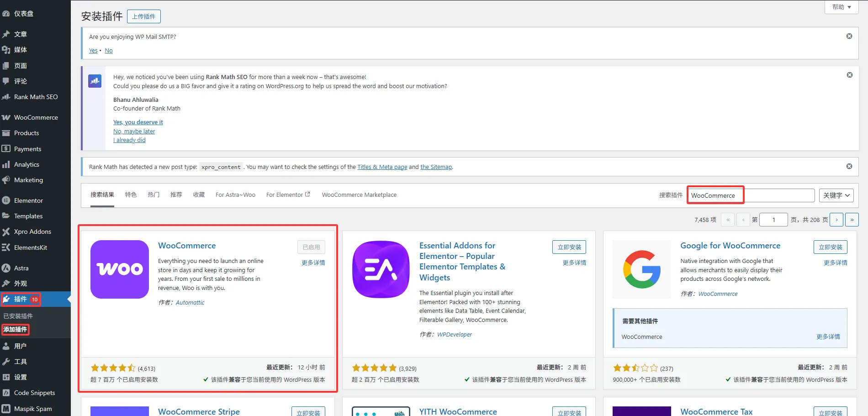Image resolution: width=868 pixels, height=416 pixels.
Task: Click the Titles & Meta page link
Action: [x=382, y=167]
